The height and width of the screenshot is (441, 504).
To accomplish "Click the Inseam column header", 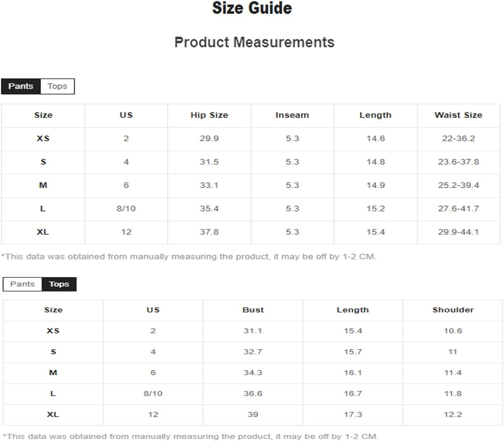I will [292, 115].
